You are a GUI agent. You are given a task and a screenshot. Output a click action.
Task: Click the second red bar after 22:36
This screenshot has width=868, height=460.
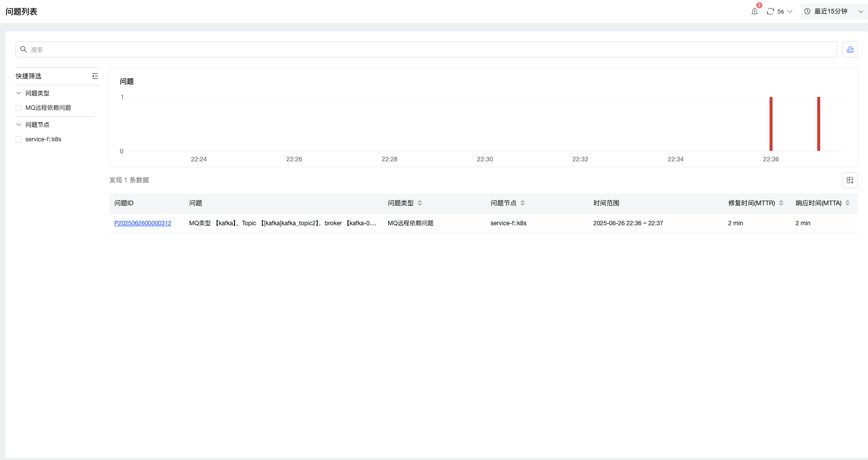pyautogui.click(x=819, y=124)
